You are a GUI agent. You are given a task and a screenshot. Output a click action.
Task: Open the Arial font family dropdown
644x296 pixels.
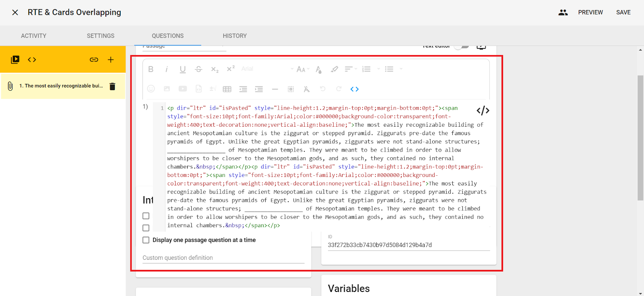click(267, 69)
